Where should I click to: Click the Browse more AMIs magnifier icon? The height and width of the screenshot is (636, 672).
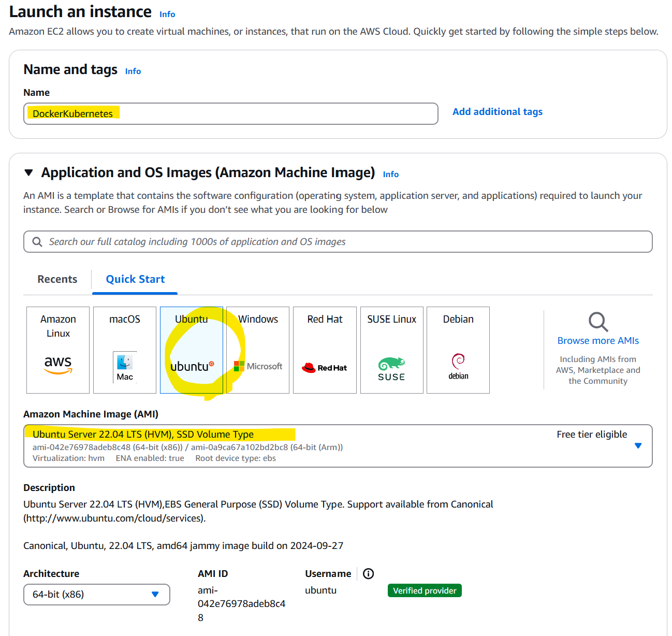tap(598, 322)
